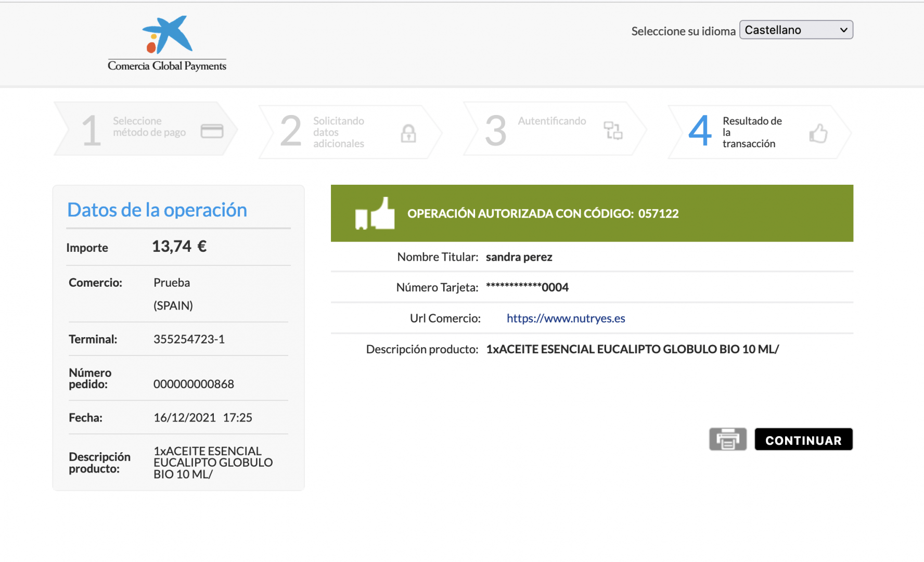Viewport: 924px width, 562px height.
Task: Click the authorization code text in green banner
Action: click(x=543, y=213)
